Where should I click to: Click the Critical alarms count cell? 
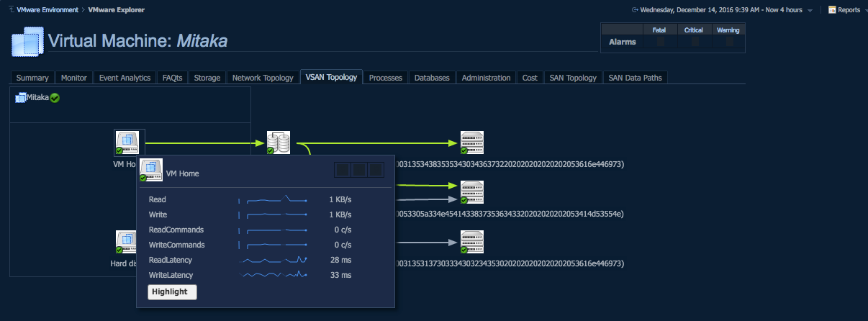point(694,42)
